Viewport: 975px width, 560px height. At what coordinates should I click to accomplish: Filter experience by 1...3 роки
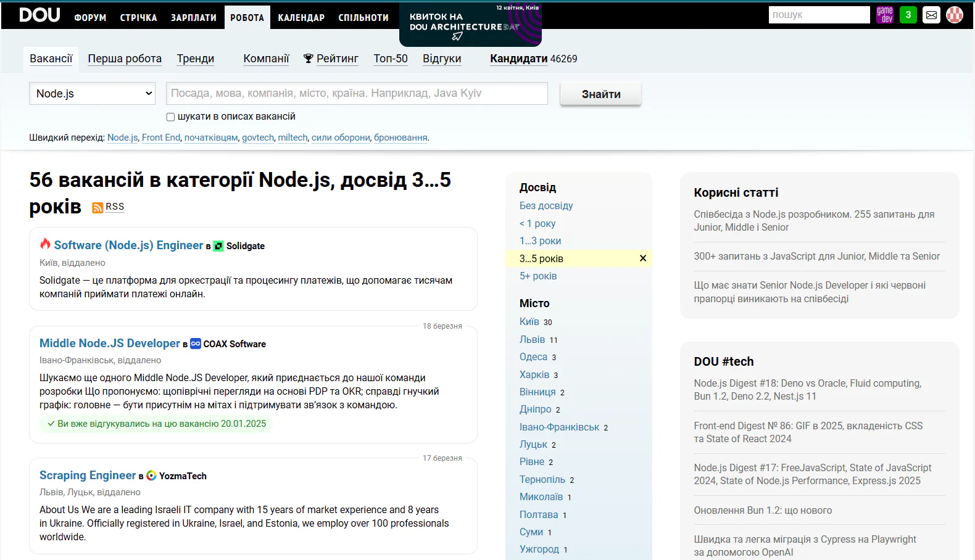(541, 241)
